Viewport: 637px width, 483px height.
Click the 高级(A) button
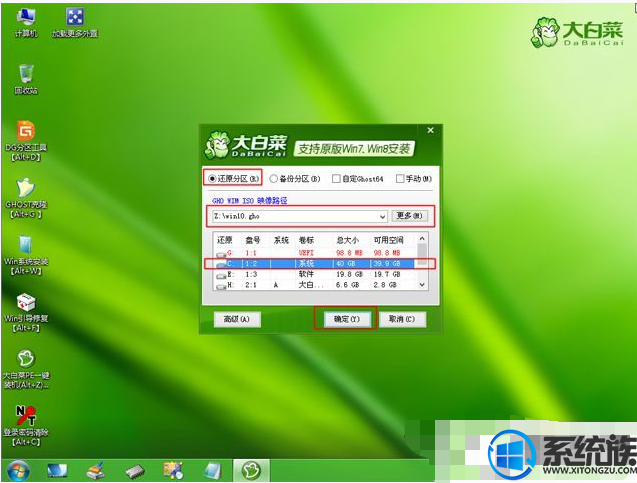click(237, 319)
